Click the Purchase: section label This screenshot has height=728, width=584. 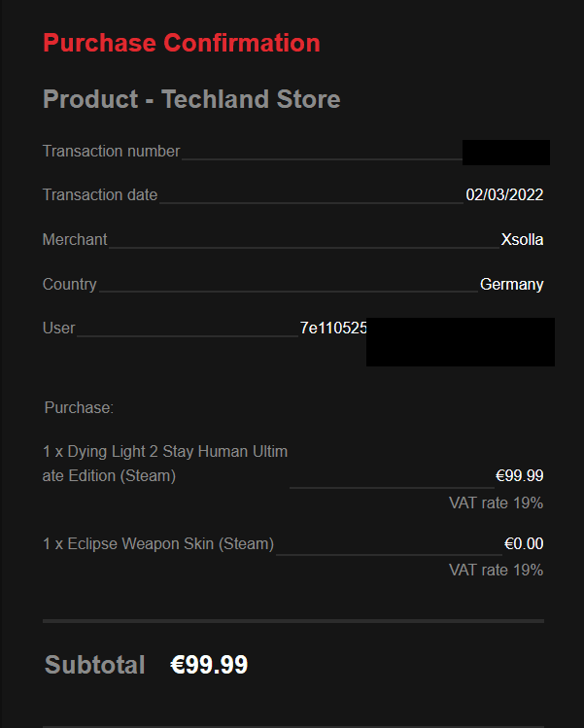tap(79, 408)
